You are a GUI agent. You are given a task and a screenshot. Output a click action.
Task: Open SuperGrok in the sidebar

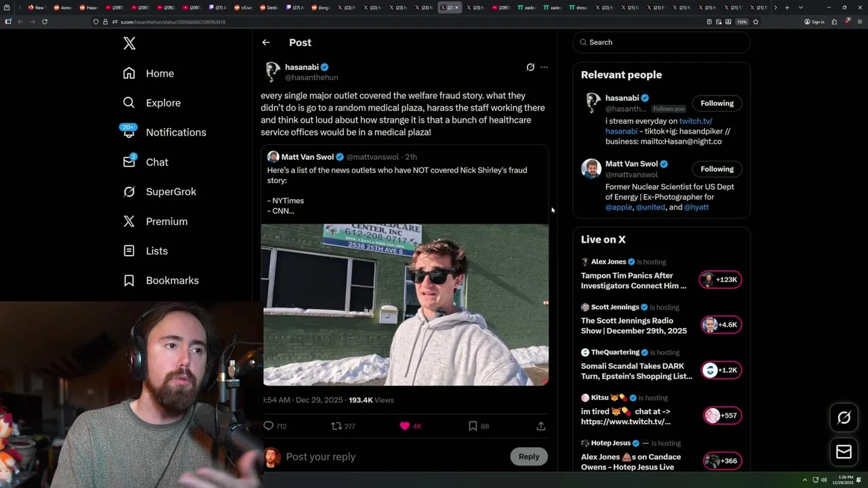pos(159,192)
